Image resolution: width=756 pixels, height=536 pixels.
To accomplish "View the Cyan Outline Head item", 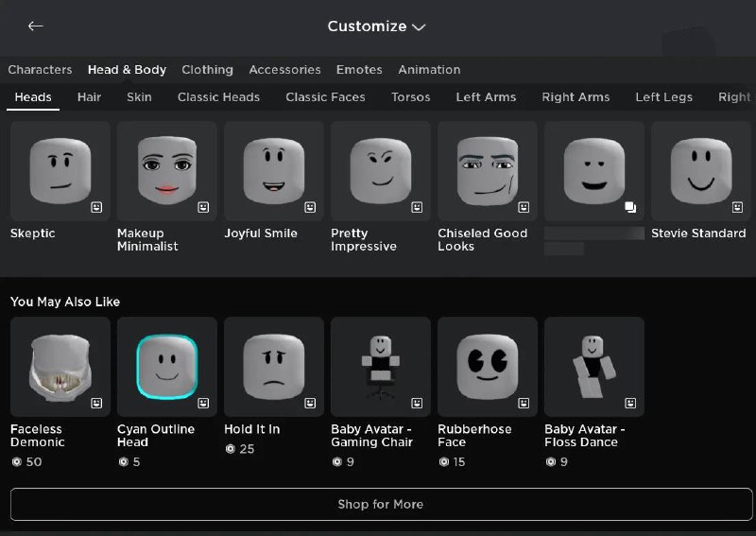I will (166, 367).
